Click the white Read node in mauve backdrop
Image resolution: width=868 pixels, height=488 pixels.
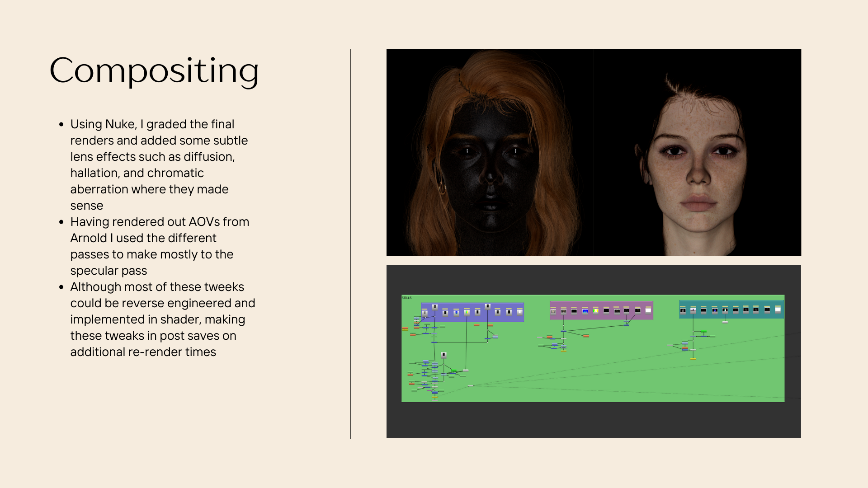click(648, 310)
